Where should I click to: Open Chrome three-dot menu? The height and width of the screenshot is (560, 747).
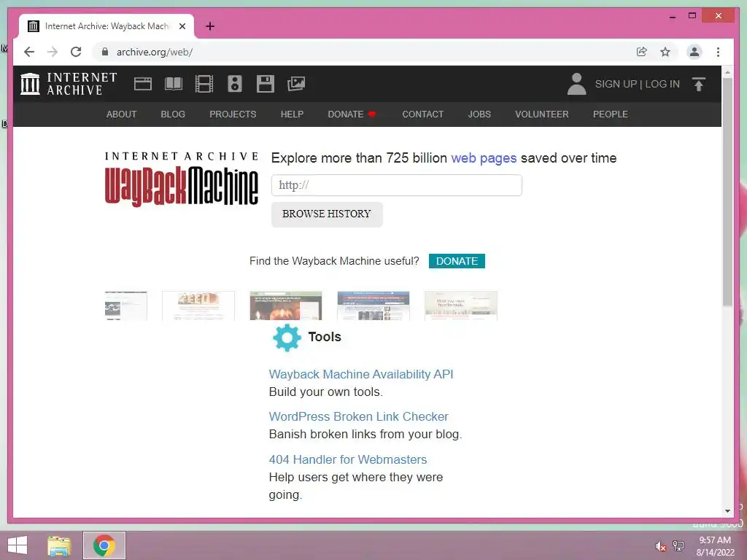pos(718,52)
